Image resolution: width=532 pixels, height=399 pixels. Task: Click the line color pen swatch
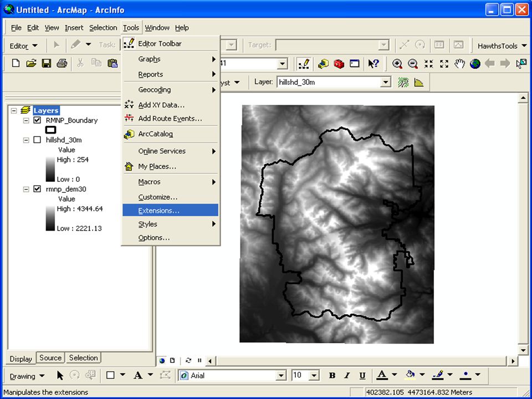tap(438, 375)
